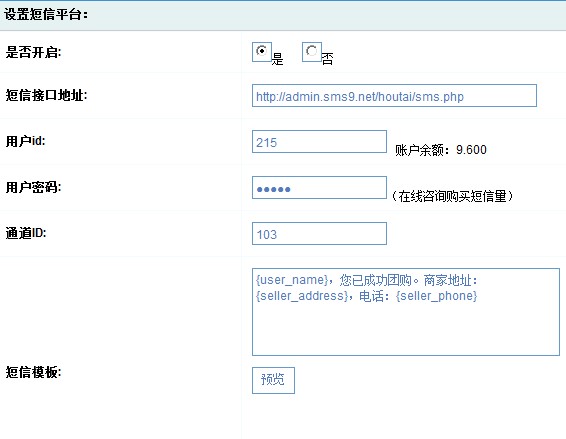
Task: Click the 通道ID row label
Action: 26,233
